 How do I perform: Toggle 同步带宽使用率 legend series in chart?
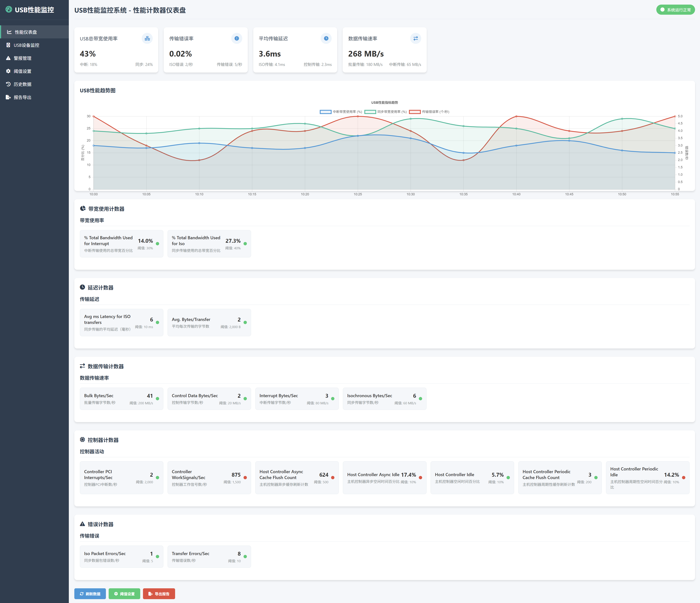click(x=385, y=112)
